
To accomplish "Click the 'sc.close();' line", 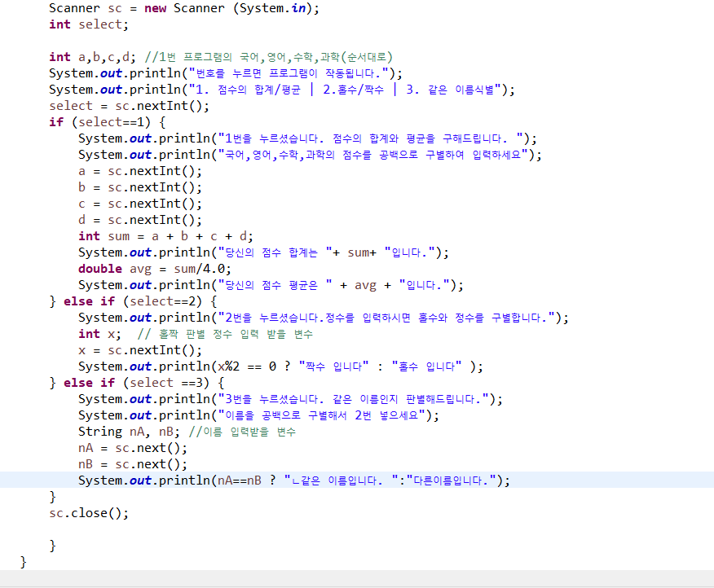I will tap(89, 513).
